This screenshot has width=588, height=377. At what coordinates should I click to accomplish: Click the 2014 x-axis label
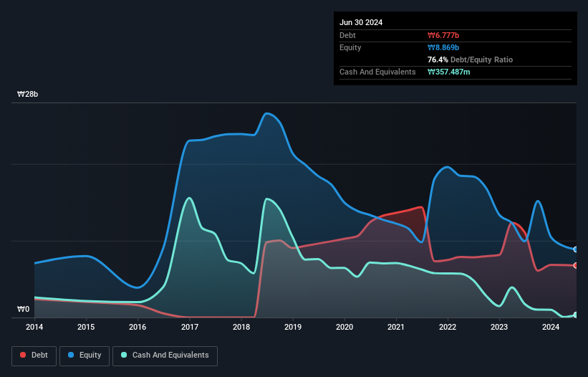[34, 327]
